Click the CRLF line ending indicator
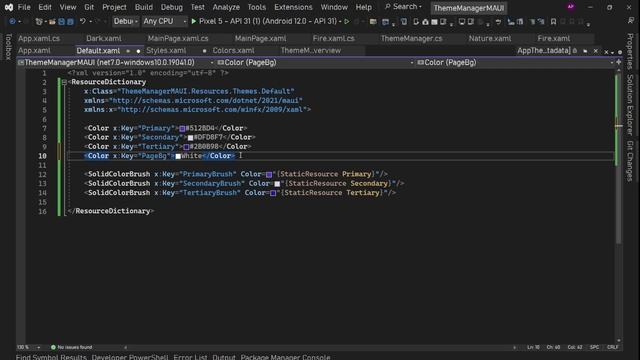640x360 pixels. 612,347
